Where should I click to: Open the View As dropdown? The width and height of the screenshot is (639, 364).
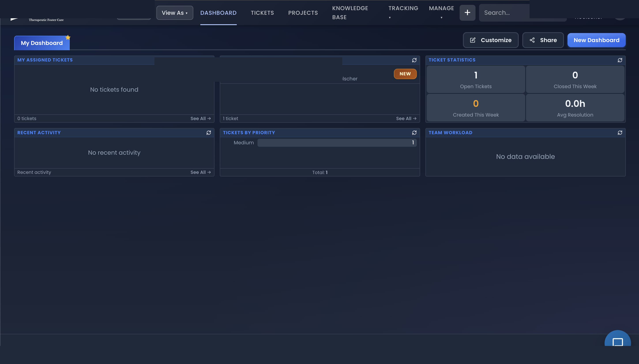[175, 13]
